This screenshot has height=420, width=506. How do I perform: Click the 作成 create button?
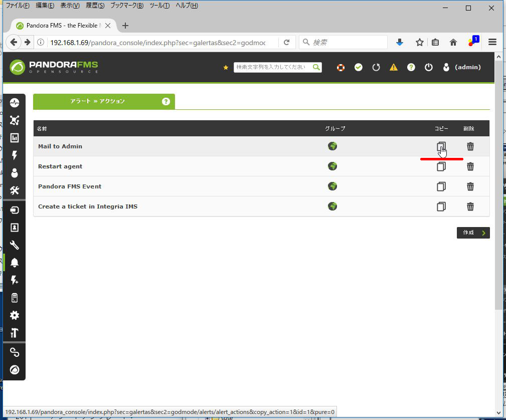pyautogui.click(x=473, y=233)
